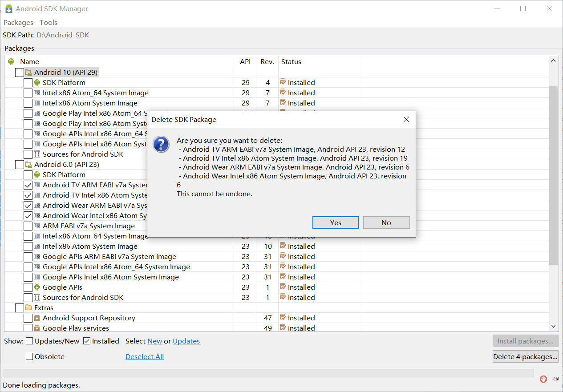The image size is (563, 392).
Task: Click the red stop-hand icon in the status bar
Action: pyautogui.click(x=543, y=379)
